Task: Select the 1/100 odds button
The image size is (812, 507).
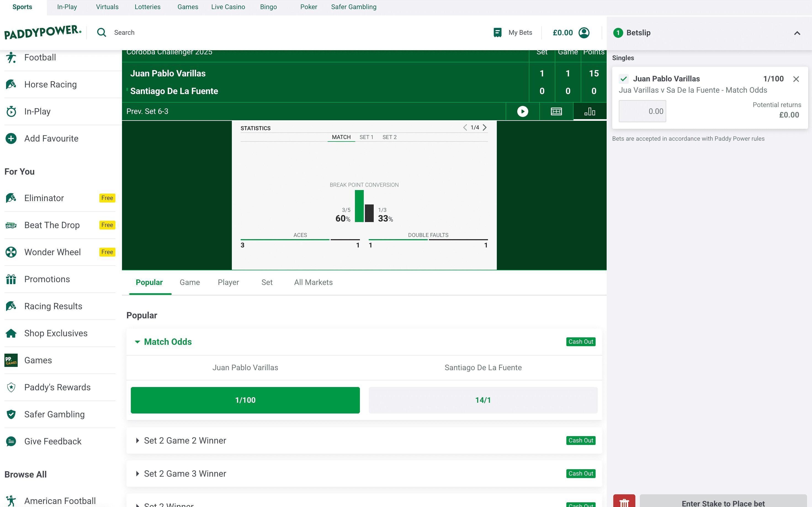Action: click(x=245, y=400)
